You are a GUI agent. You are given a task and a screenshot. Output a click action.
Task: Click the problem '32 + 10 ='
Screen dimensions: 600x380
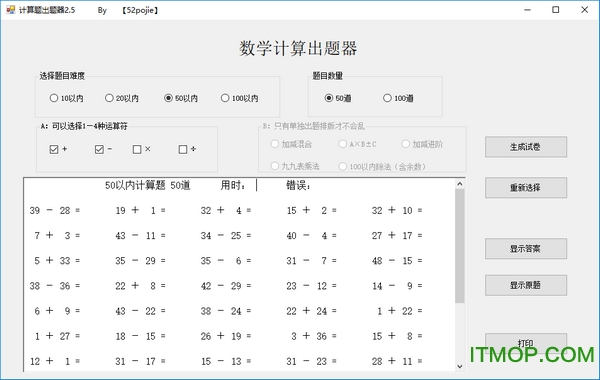coord(397,210)
